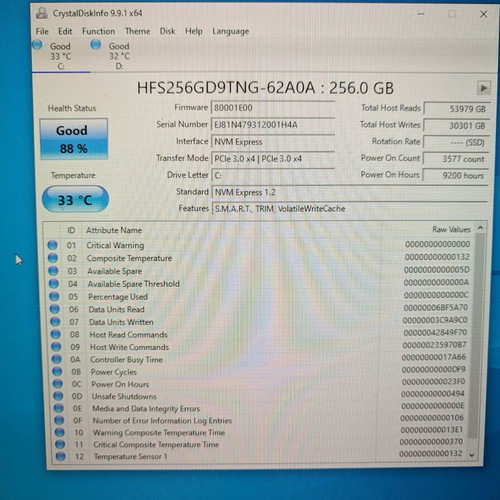Screen dimensions: 500x500
Task: Click the Controller Busy Time attribute name
Action: (x=127, y=359)
